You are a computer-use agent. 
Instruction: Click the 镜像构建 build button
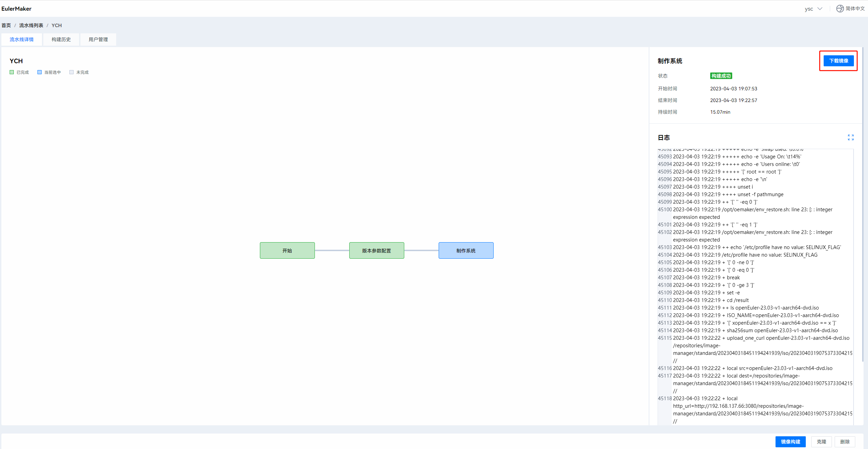(790, 441)
